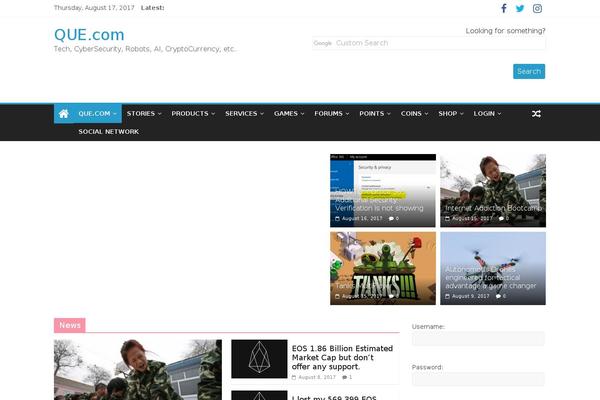
Task: Focus the Username input field
Action: click(x=478, y=339)
